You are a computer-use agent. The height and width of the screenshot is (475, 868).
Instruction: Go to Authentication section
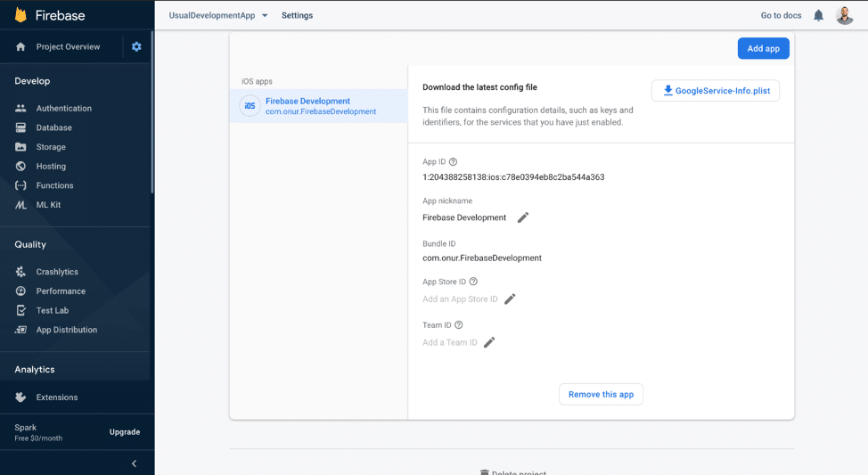[x=63, y=108]
